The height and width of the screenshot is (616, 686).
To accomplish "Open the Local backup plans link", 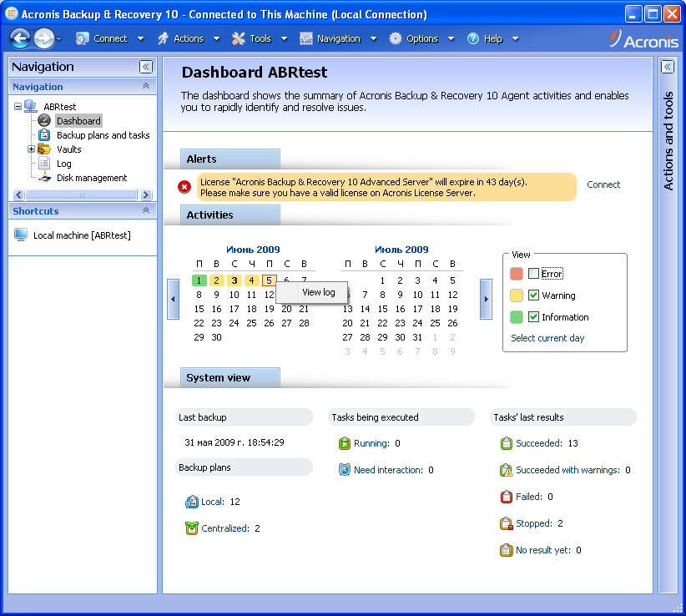I will [x=212, y=502].
